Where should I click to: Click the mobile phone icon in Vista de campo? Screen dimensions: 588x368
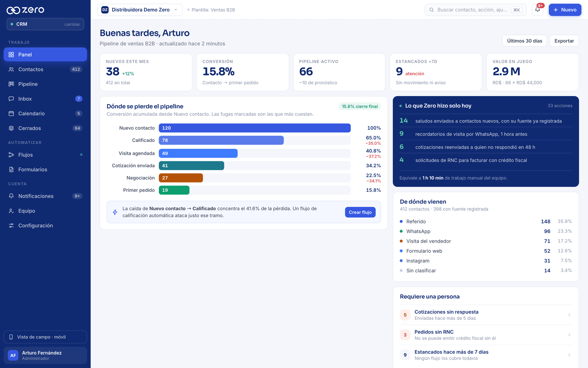coord(11,337)
